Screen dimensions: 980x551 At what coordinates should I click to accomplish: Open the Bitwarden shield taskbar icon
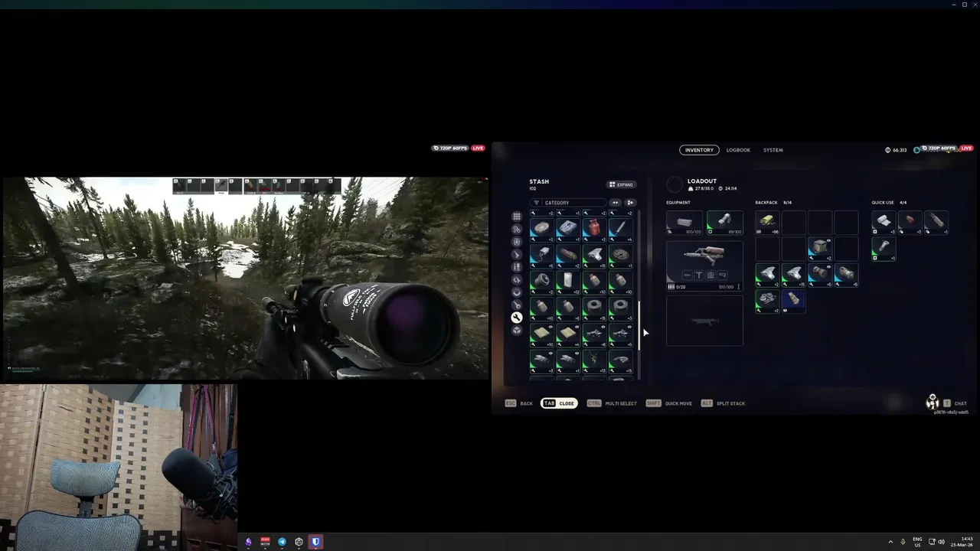(315, 542)
